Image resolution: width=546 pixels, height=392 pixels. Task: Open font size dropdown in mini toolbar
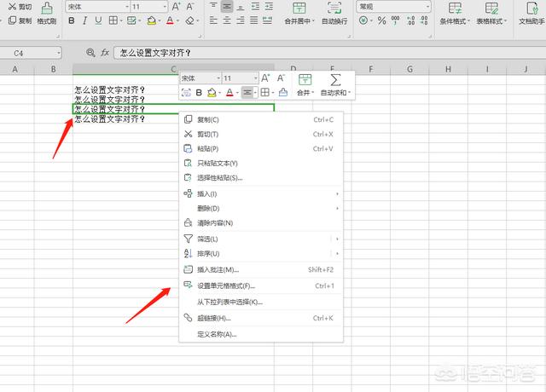pyautogui.click(x=253, y=78)
